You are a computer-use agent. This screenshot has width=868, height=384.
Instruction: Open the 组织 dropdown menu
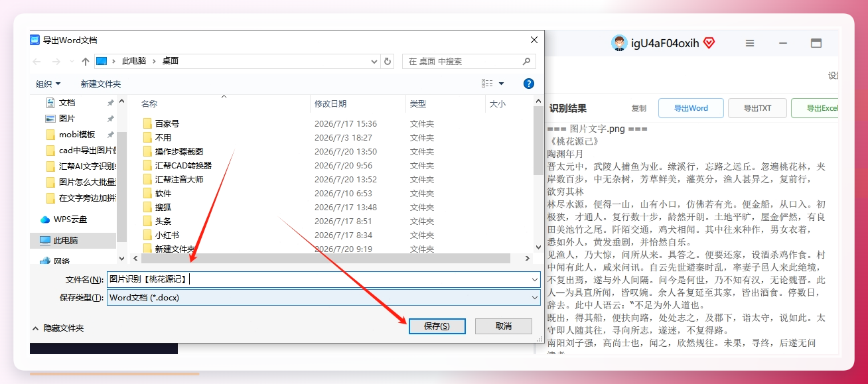[48, 84]
